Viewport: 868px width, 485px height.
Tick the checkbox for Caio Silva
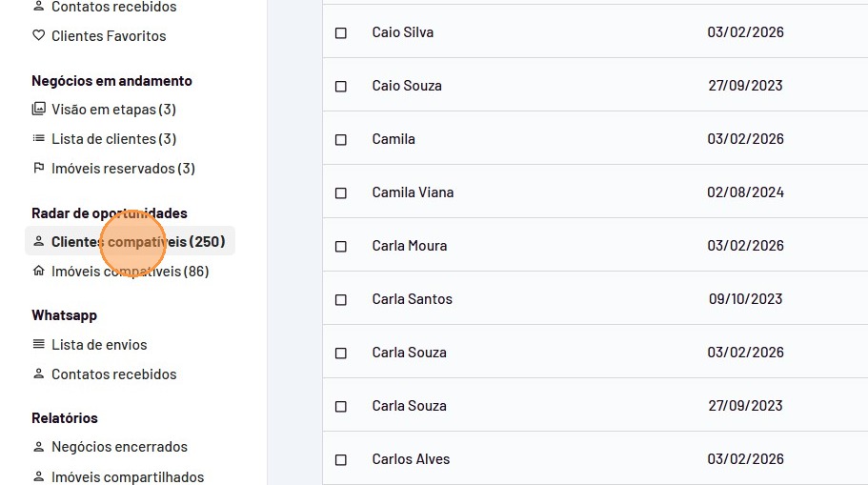coord(341,32)
